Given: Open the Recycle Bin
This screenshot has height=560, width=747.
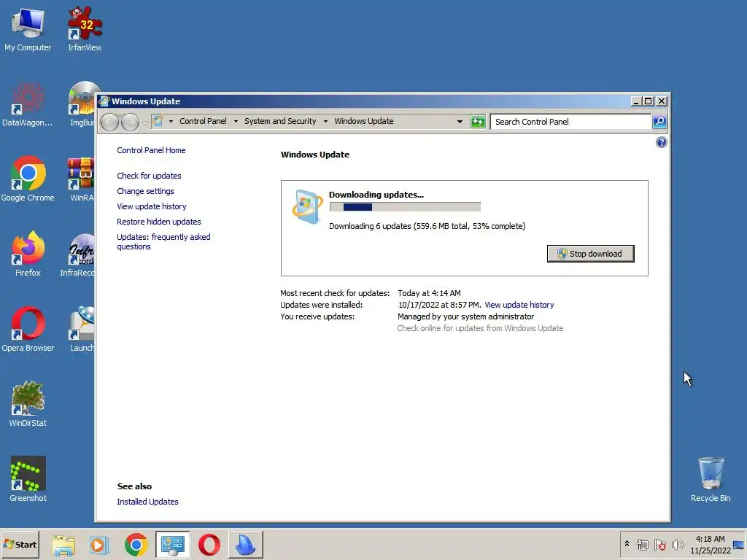Looking at the screenshot, I should [x=711, y=480].
